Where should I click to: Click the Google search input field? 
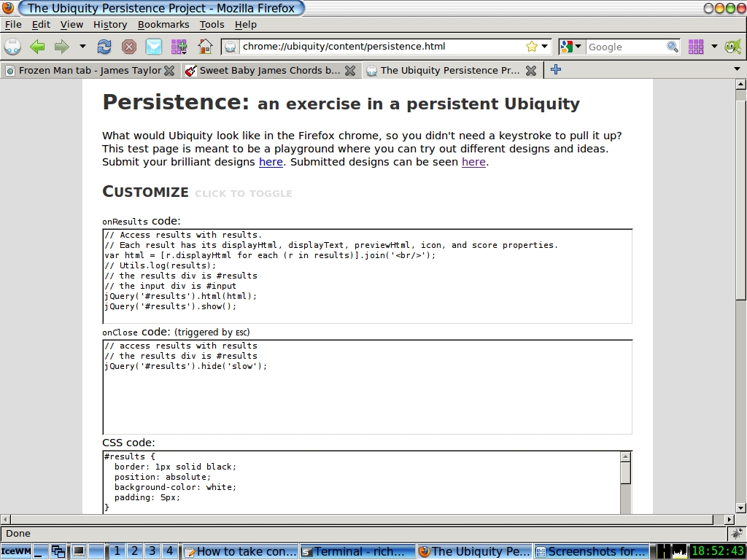[x=625, y=47]
